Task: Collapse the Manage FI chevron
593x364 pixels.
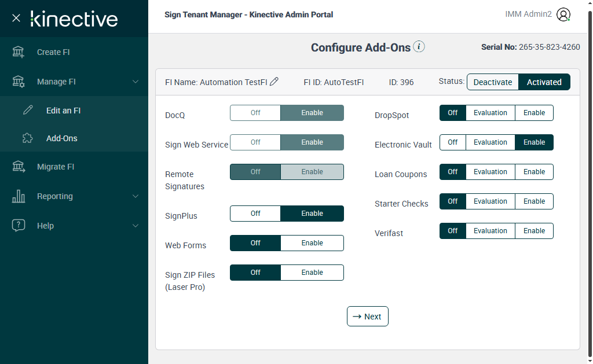Action: pos(136,82)
